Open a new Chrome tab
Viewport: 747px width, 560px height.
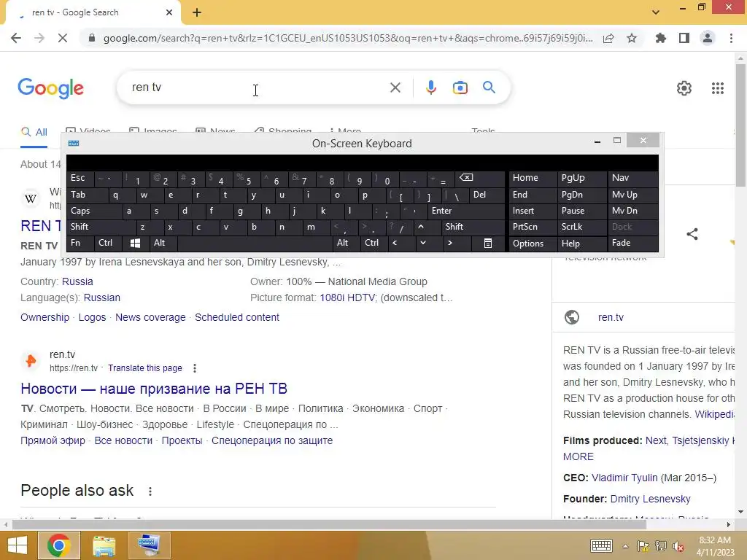(197, 13)
